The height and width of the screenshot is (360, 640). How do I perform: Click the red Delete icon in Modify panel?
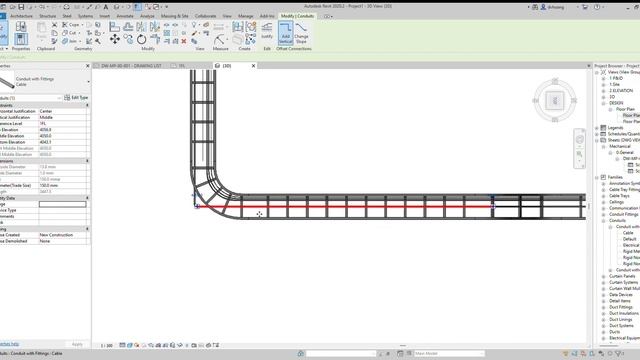point(184,41)
